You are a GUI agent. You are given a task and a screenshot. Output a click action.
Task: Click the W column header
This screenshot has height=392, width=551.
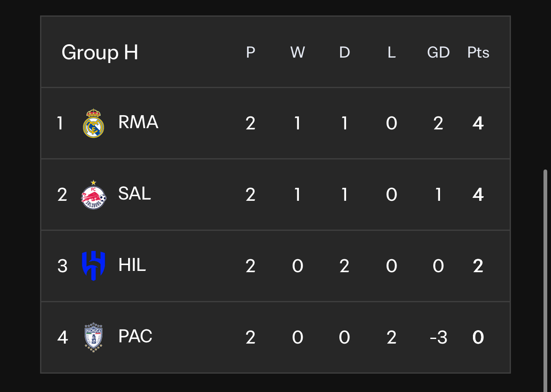tap(298, 53)
